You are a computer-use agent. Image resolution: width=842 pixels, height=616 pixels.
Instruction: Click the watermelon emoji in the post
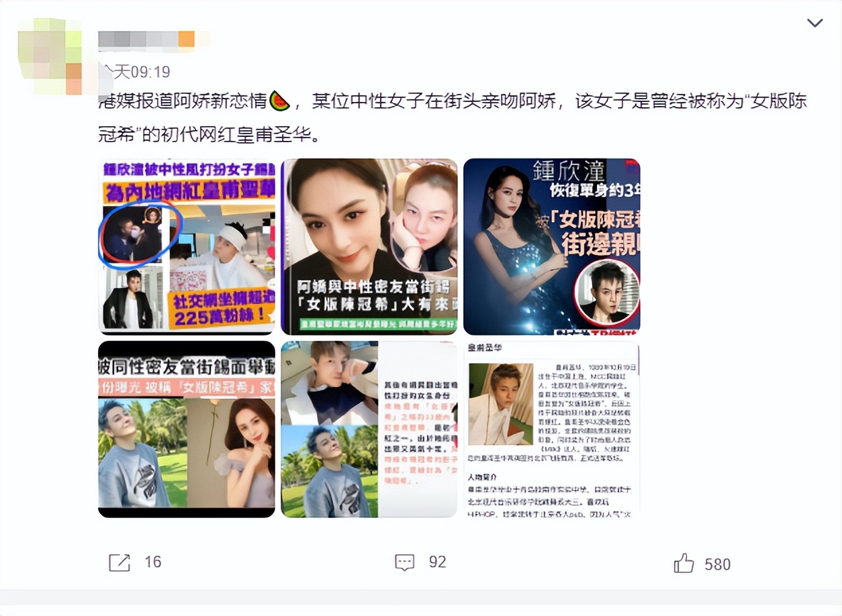tap(279, 102)
